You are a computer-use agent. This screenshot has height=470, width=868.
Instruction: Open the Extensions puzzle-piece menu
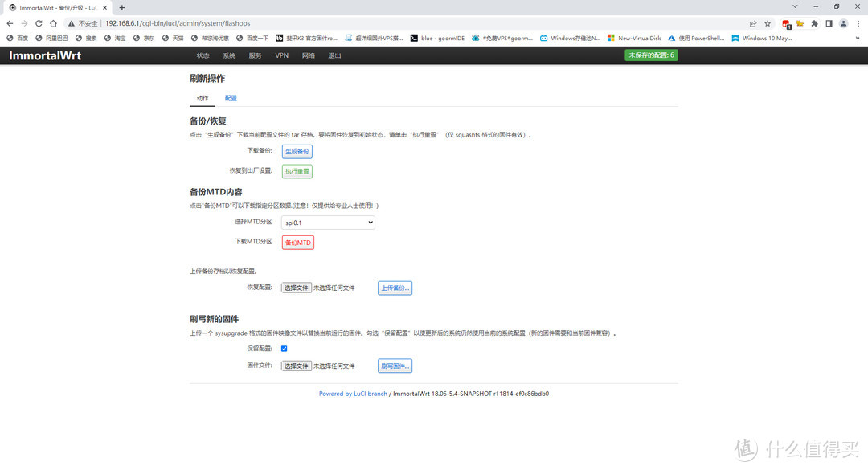(814, 23)
